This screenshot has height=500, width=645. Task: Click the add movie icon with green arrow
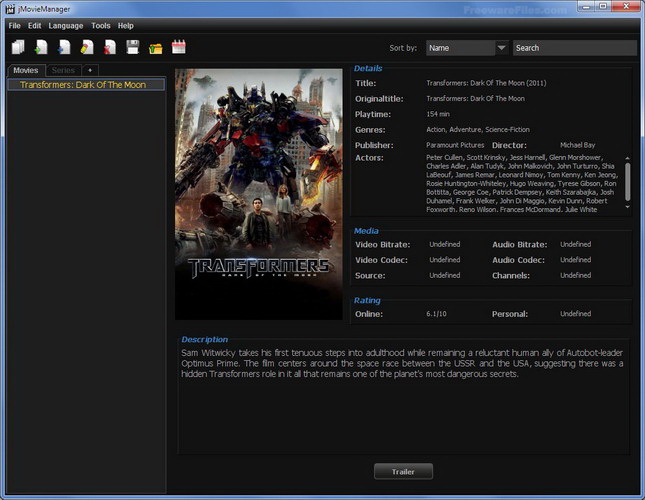tap(40, 47)
